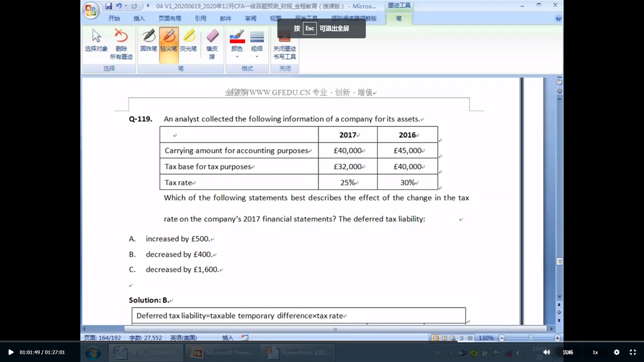Choose the 选择对象 select objects tool
Screen dimensions: 644x362
(96, 40)
